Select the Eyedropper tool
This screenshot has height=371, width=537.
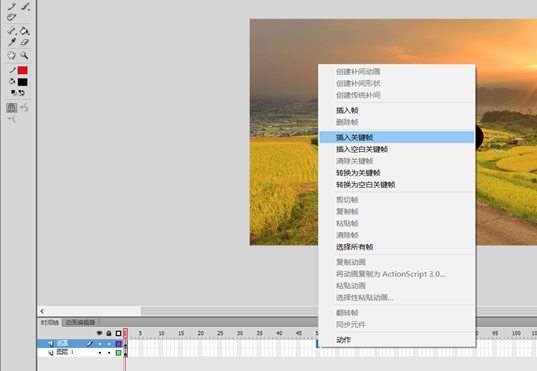pyautogui.click(x=12, y=42)
